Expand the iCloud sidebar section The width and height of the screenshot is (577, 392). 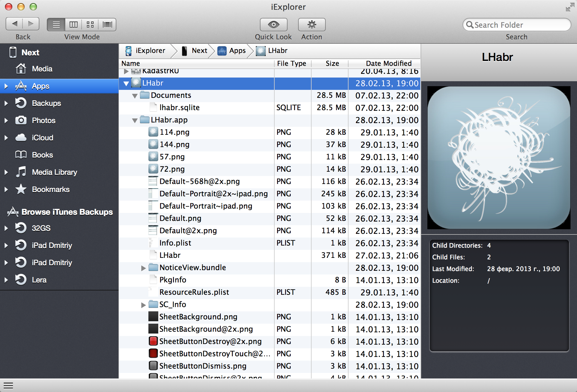coord(6,138)
